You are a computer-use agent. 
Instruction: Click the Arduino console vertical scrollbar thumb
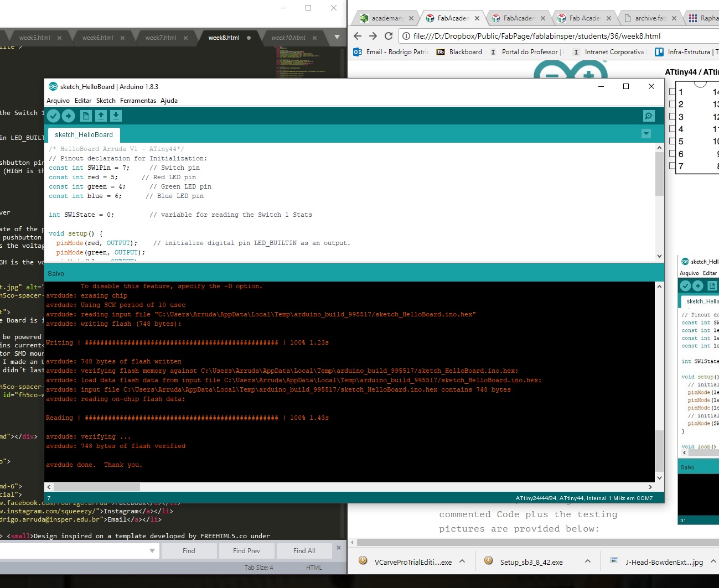(659, 451)
